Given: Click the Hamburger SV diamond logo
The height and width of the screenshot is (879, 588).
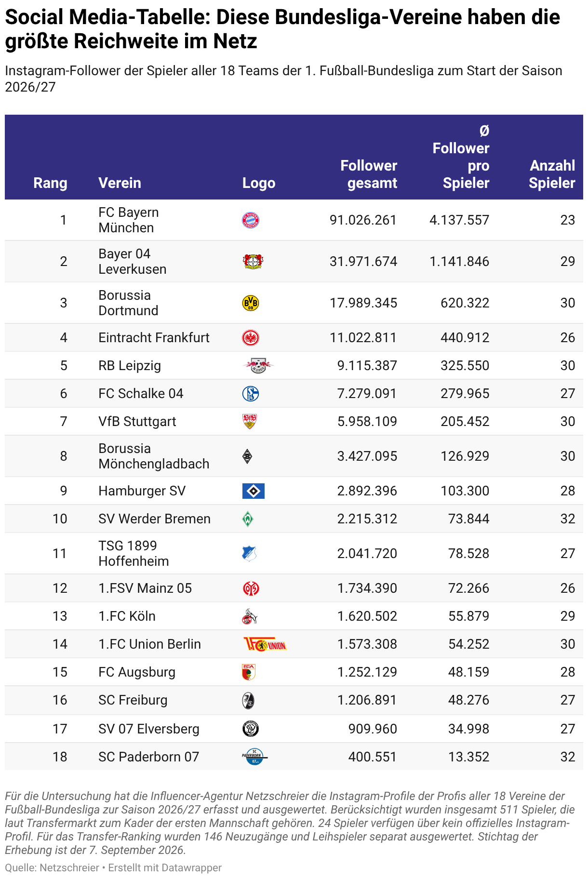Looking at the screenshot, I should 254,491.
